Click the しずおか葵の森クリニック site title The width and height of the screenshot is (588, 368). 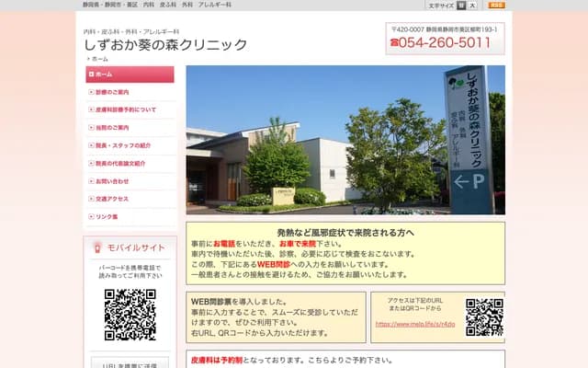click(x=164, y=44)
